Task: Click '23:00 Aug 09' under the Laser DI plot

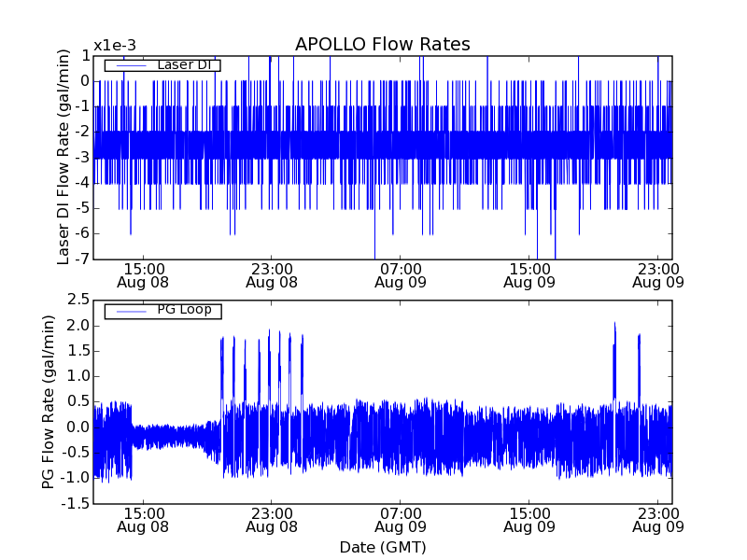Action: 658,275
